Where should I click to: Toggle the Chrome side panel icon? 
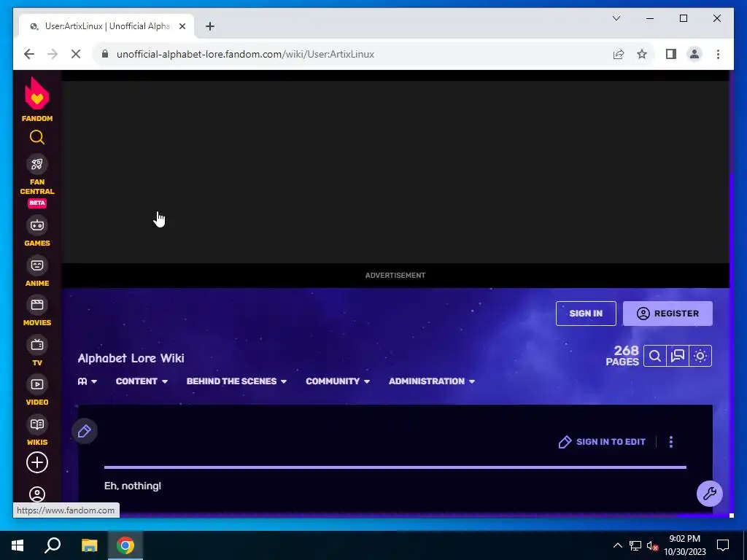[x=671, y=54]
